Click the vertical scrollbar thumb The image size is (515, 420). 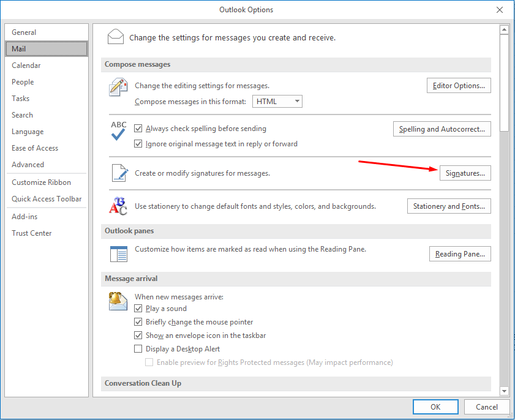point(504,83)
